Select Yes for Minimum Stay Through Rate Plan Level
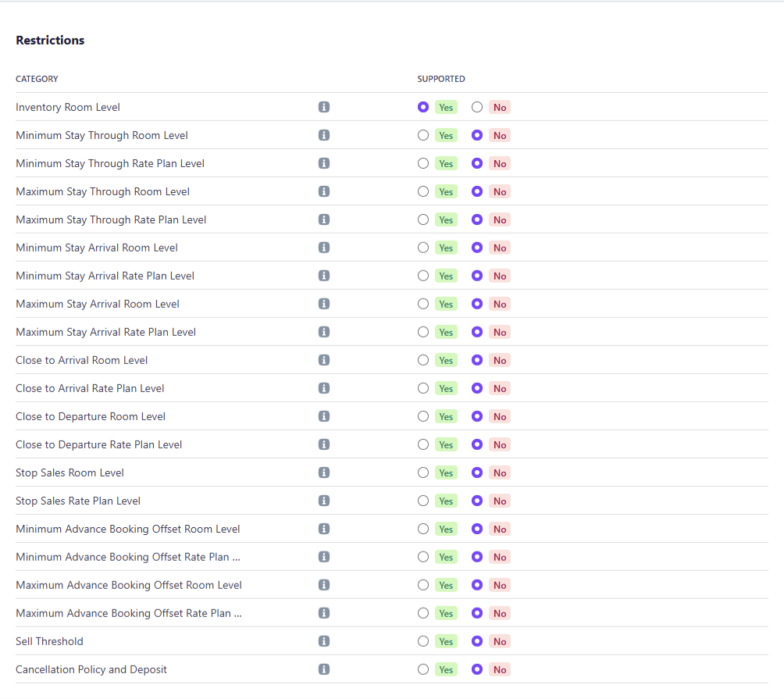Image resolution: width=784 pixels, height=699 pixels. [x=423, y=163]
